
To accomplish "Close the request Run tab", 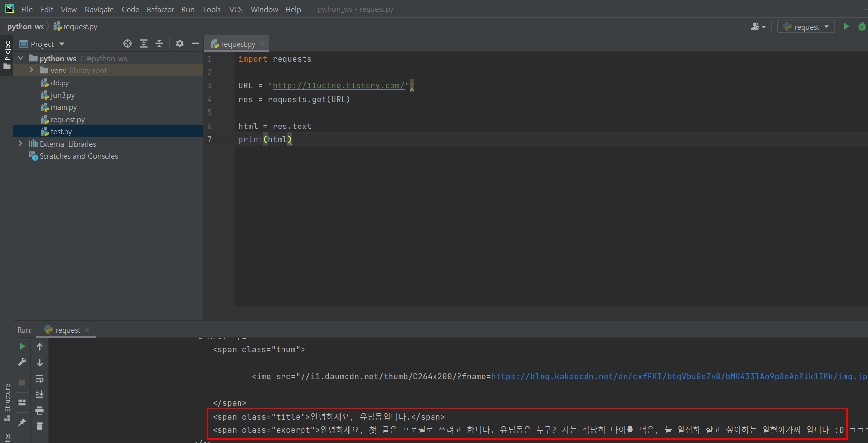I will click(87, 330).
